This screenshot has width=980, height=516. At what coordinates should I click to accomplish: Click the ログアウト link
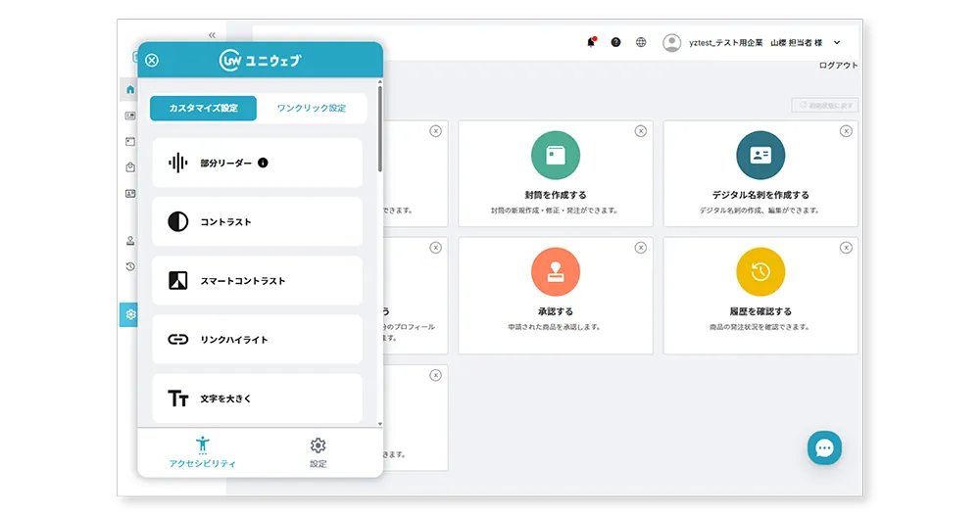pos(838,65)
